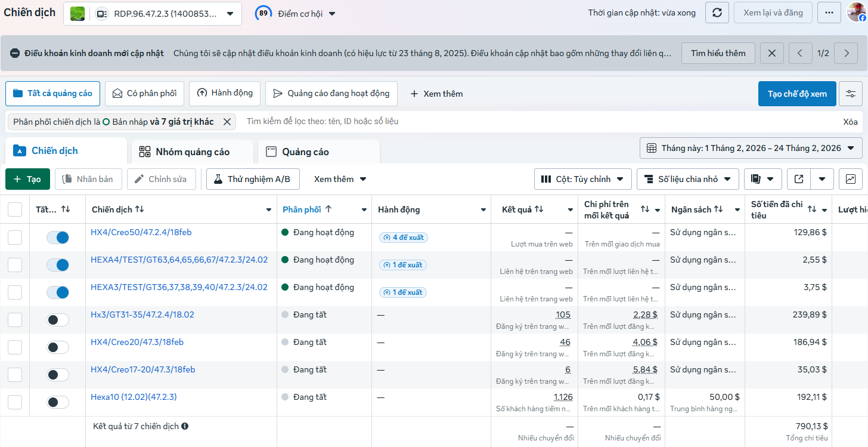Viewport: 868px width, 447px height.
Task: Go to next notification arrow
Action: [846, 53]
